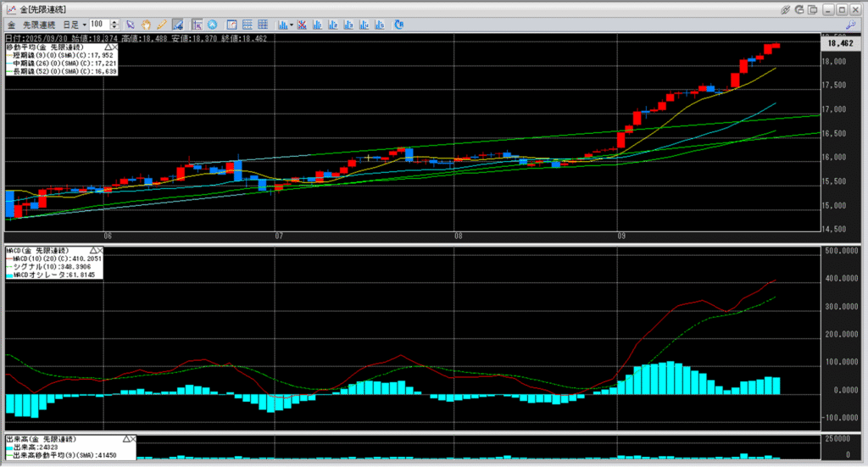868x467 pixels.
Task: Click the link chain icon in title bar
Action: click(787, 8)
